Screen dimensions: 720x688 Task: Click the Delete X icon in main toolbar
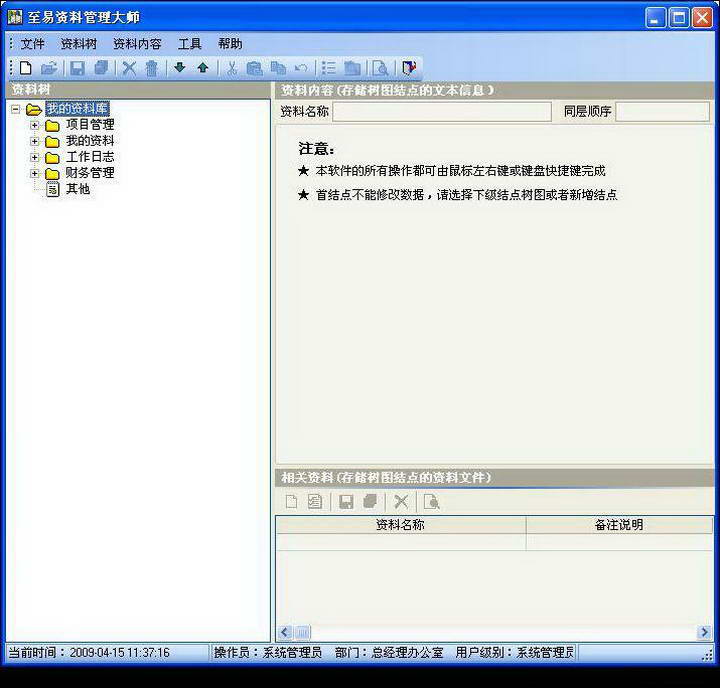coord(129,68)
